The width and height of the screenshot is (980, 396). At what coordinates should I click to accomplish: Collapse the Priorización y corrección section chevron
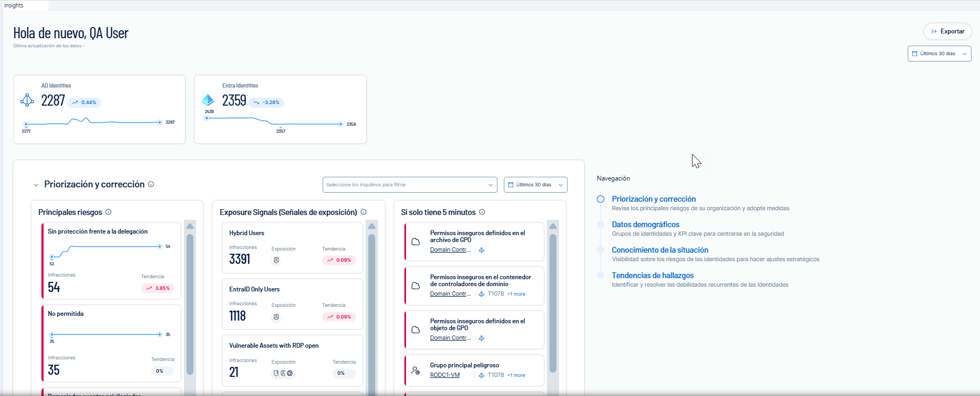tap(36, 185)
